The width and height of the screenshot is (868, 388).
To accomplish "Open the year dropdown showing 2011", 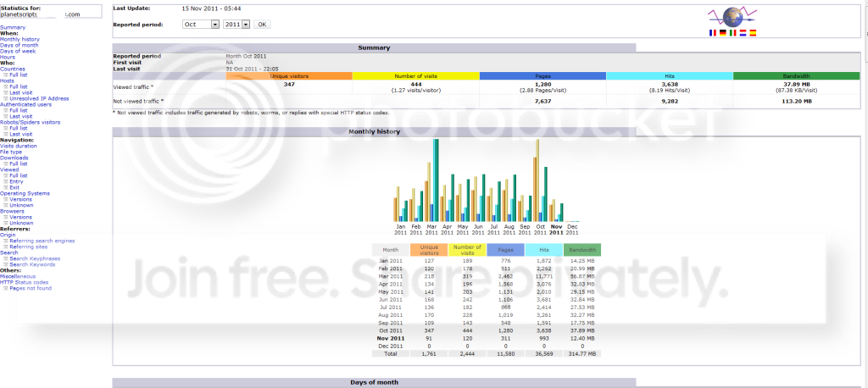I will pyautogui.click(x=237, y=25).
